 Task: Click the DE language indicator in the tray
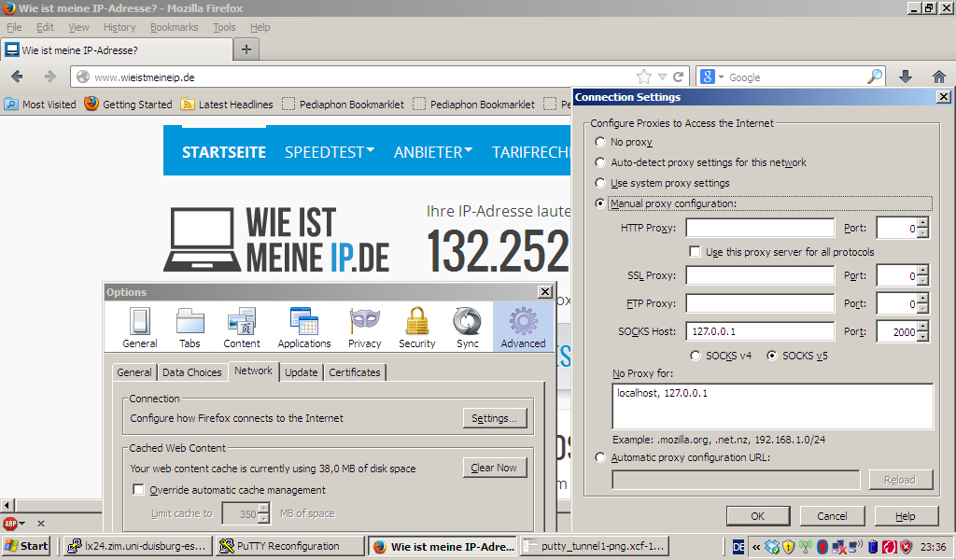coord(738,547)
